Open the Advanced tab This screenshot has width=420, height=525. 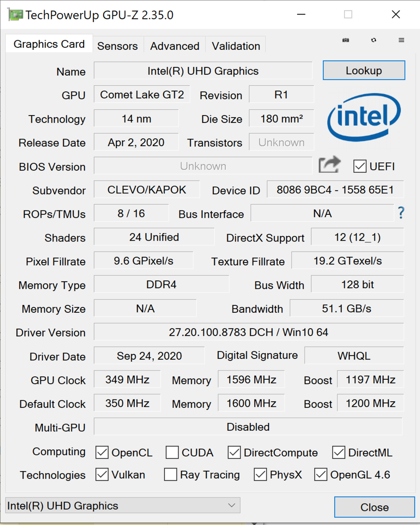(175, 46)
